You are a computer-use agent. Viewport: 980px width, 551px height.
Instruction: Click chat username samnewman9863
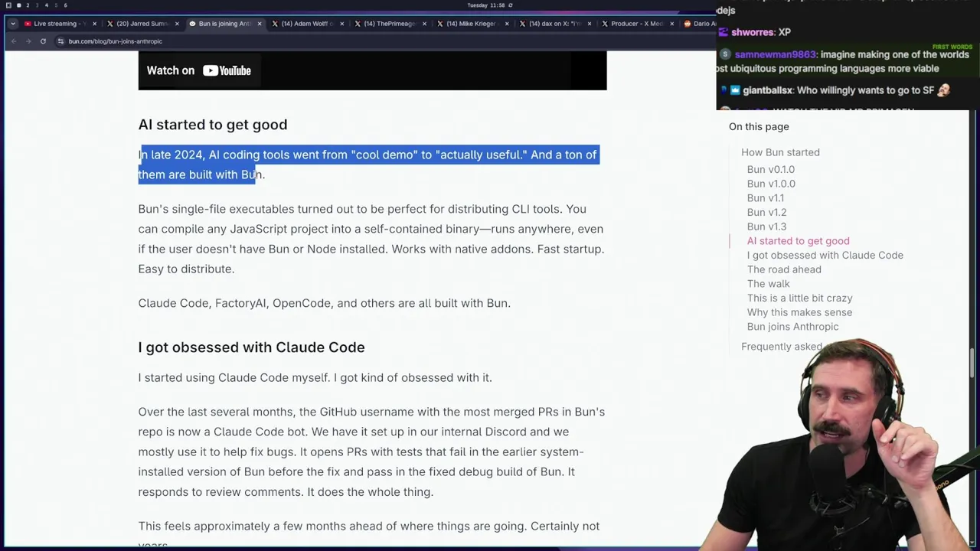coord(775,55)
